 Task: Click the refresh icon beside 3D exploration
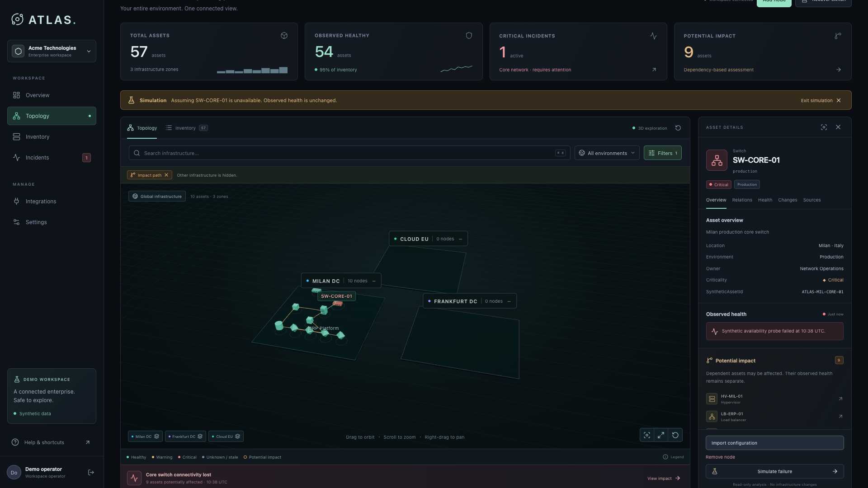click(678, 128)
